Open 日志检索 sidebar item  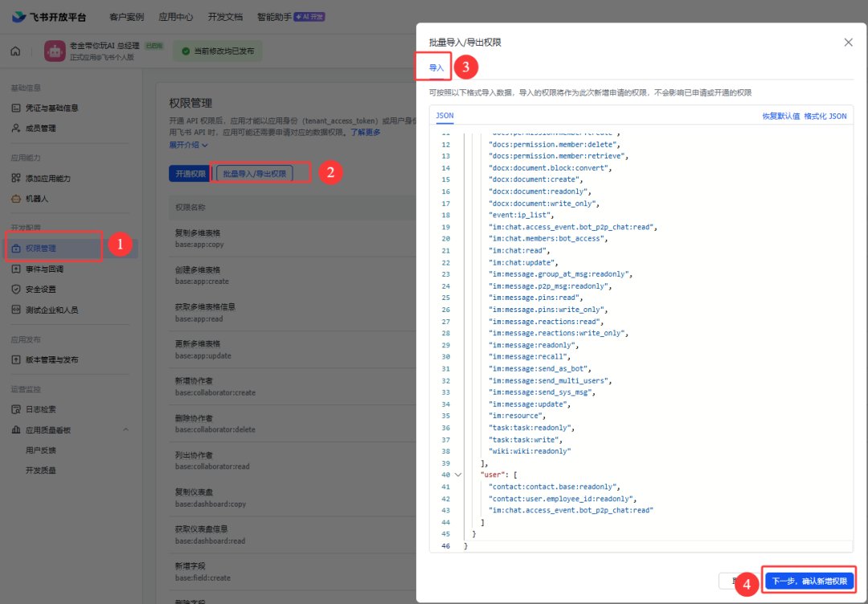(40, 409)
